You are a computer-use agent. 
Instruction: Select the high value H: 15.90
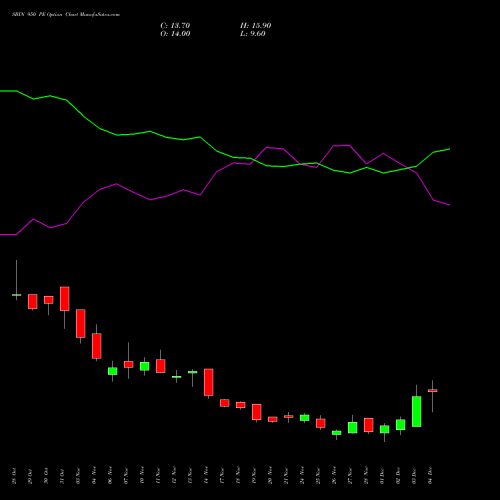point(255,26)
